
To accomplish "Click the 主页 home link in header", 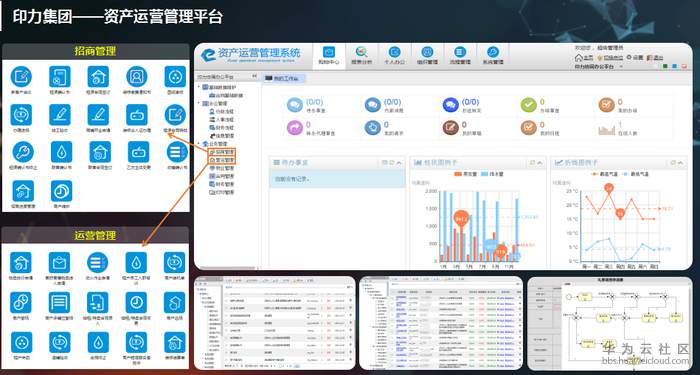I will tap(585, 58).
